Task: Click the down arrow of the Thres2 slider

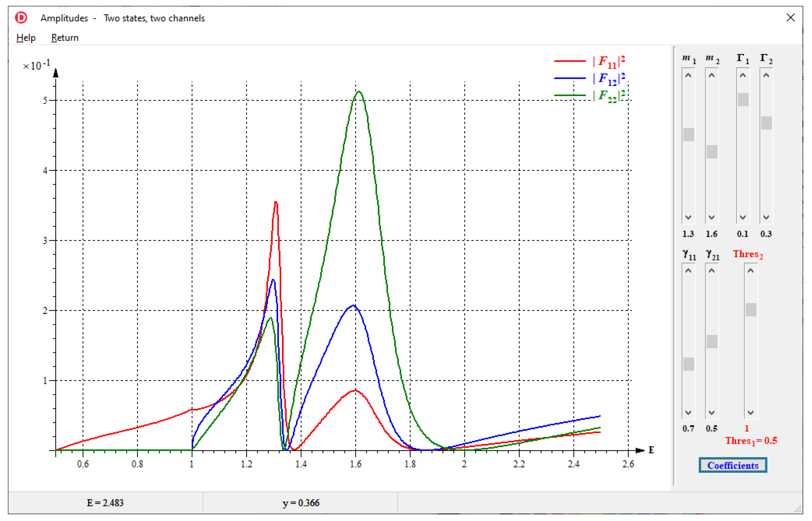Action: click(750, 412)
